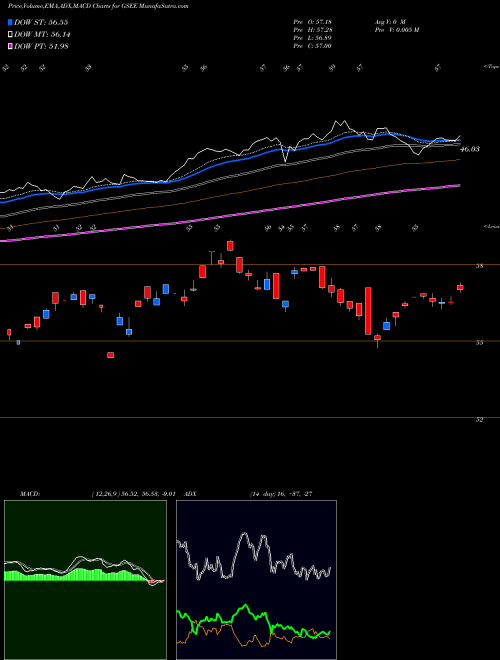Click the 46.03 label beside the EMA lines

pyautogui.click(x=470, y=149)
